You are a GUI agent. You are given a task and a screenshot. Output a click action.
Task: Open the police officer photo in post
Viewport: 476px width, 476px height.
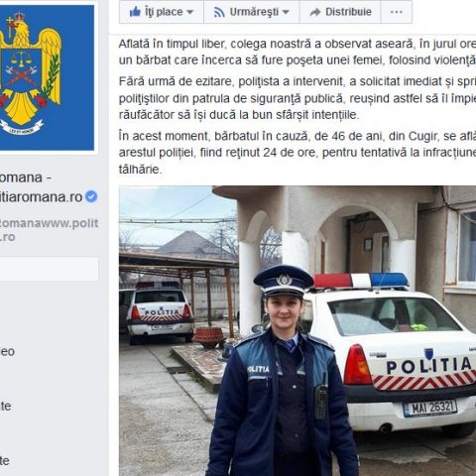point(297,331)
